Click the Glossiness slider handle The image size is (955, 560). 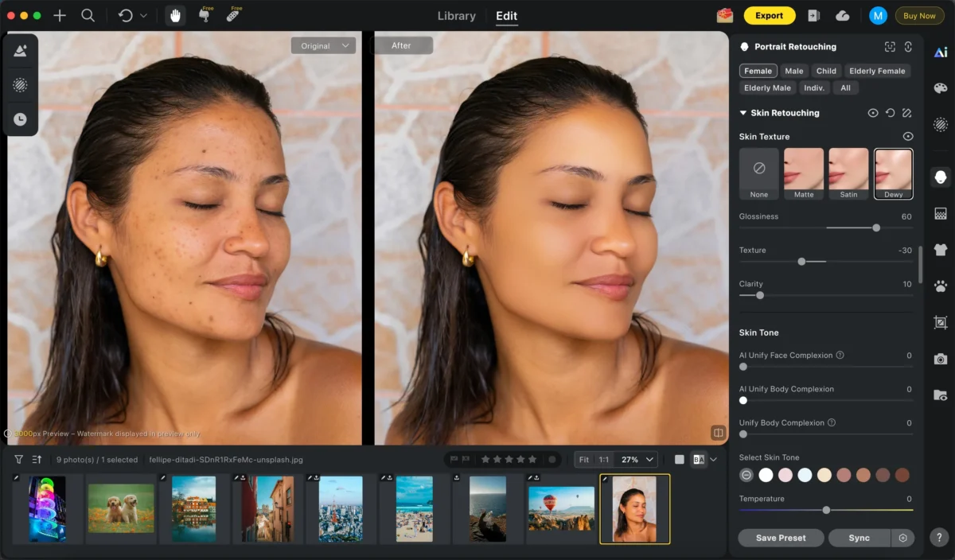click(876, 228)
